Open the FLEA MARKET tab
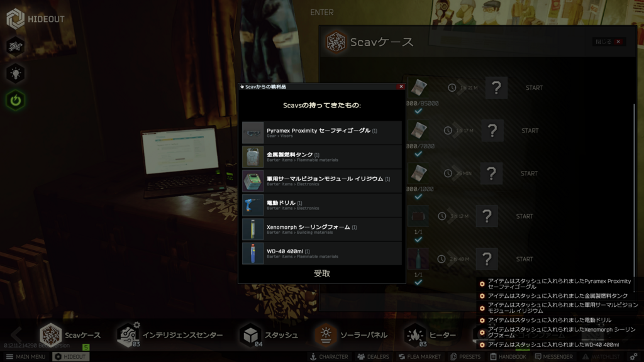This screenshot has width=644, height=362. (419, 356)
